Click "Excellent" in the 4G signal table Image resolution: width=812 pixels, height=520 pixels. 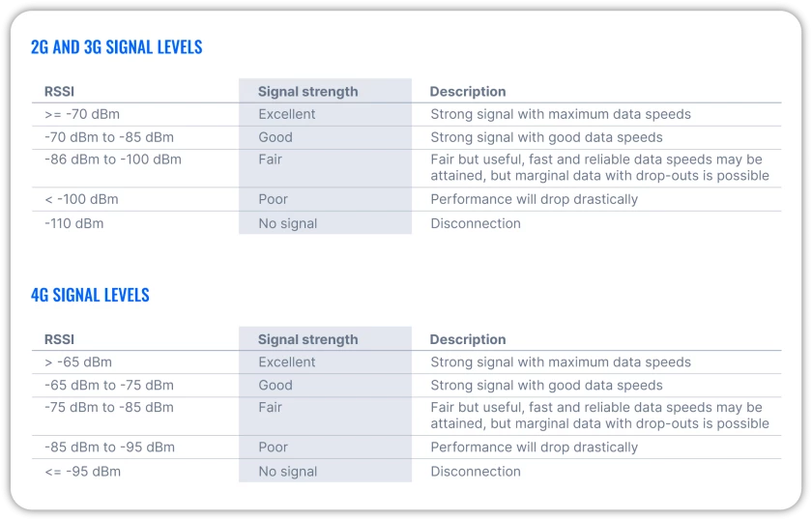(x=287, y=362)
